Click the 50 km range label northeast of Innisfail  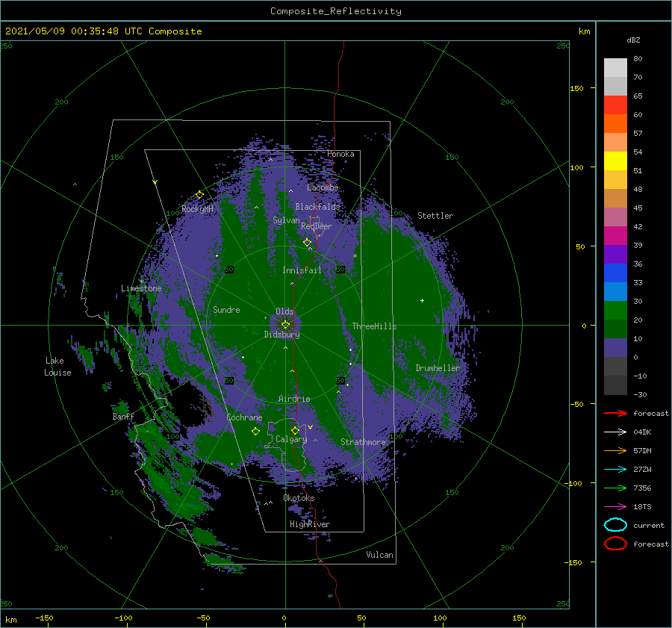pos(340,270)
